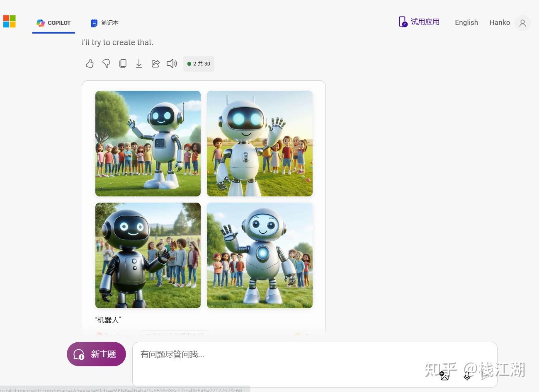Viewport: 539px width, 392px height.
Task: Click the 2 共 30 response counter
Action: (199, 64)
